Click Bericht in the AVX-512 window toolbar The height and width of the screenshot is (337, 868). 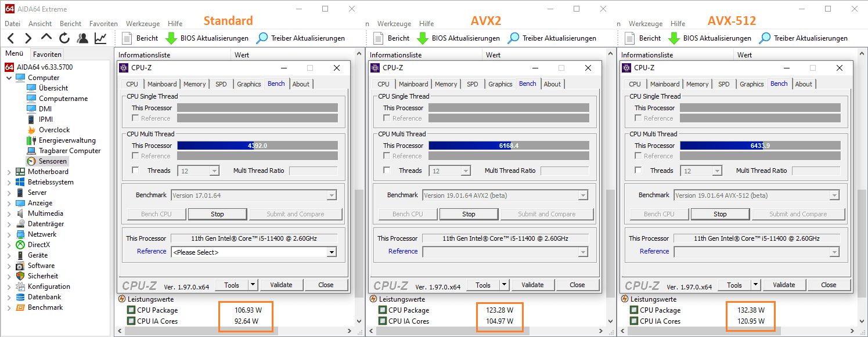(643, 38)
